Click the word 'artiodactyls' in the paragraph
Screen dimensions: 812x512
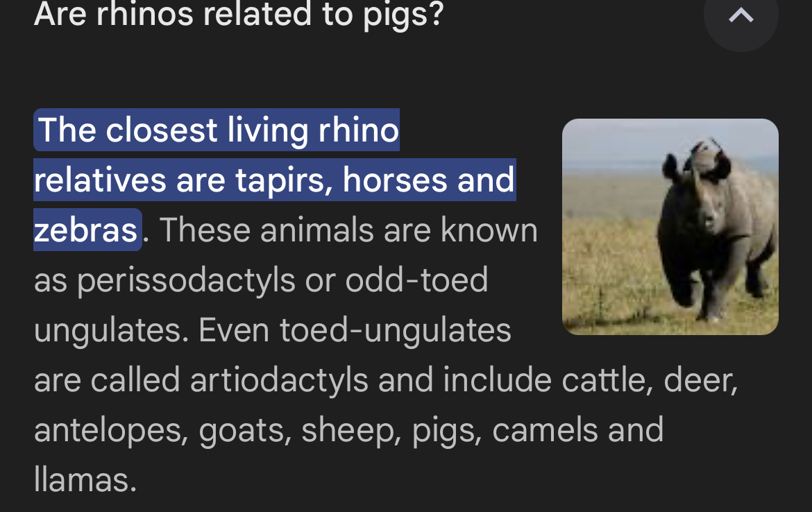tap(279, 380)
